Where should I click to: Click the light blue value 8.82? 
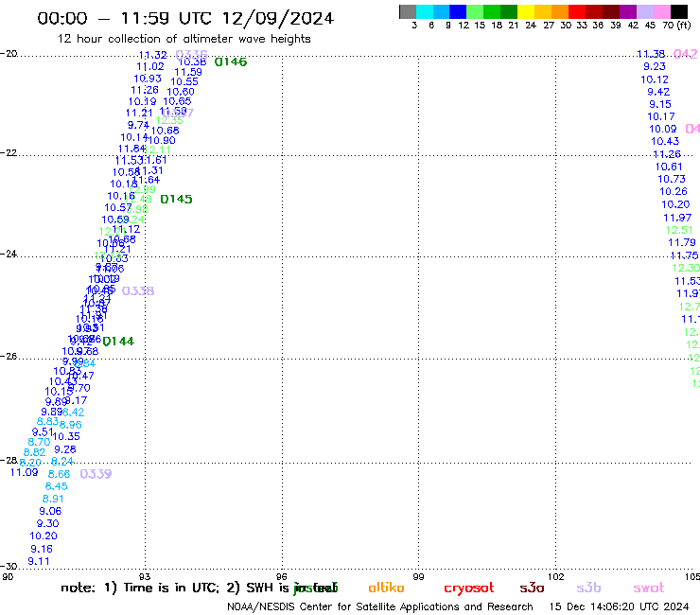pyautogui.click(x=34, y=452)
